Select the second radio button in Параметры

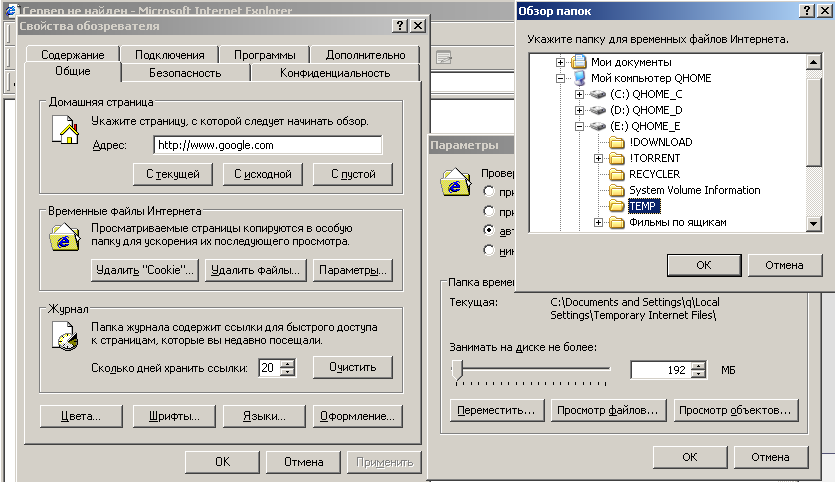tap(489, 211)
